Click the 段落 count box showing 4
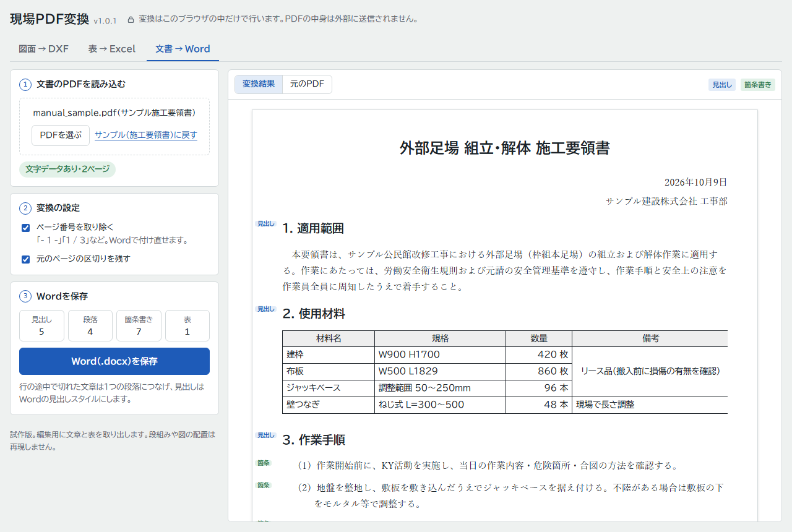 pos(90,325)
